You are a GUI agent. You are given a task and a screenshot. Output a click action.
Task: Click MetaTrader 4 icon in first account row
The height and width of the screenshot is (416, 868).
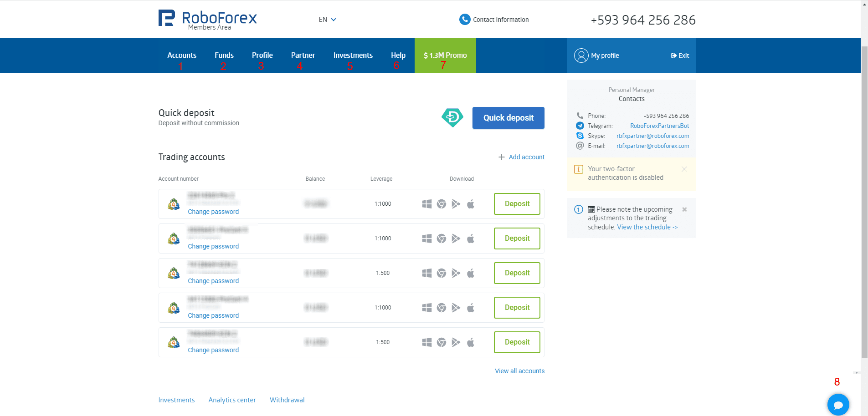click(x=173, y=204)
